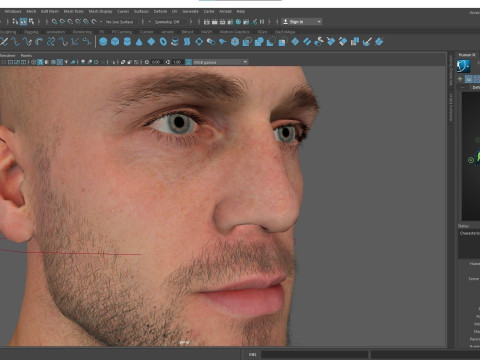Click the three-point arc shelf icon
Viewport: 480px width, 360px height.
39,42
